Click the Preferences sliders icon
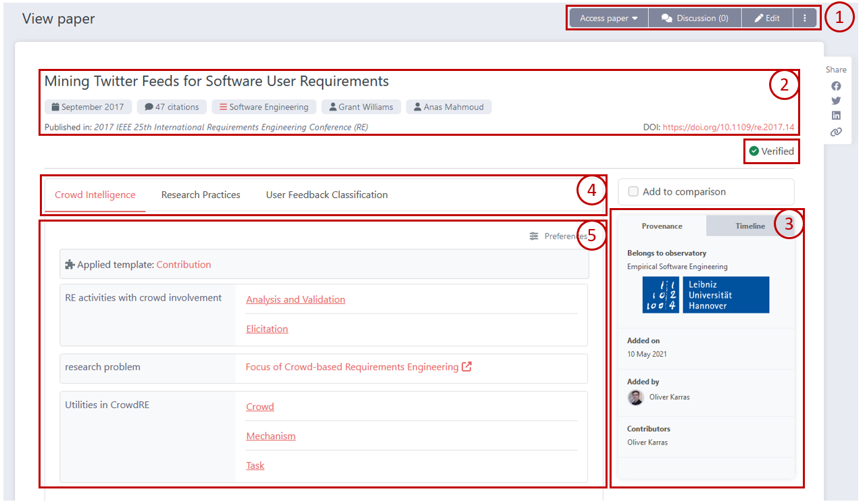The width and height of the screenshot is (863, 504). [x=534, y=236]
